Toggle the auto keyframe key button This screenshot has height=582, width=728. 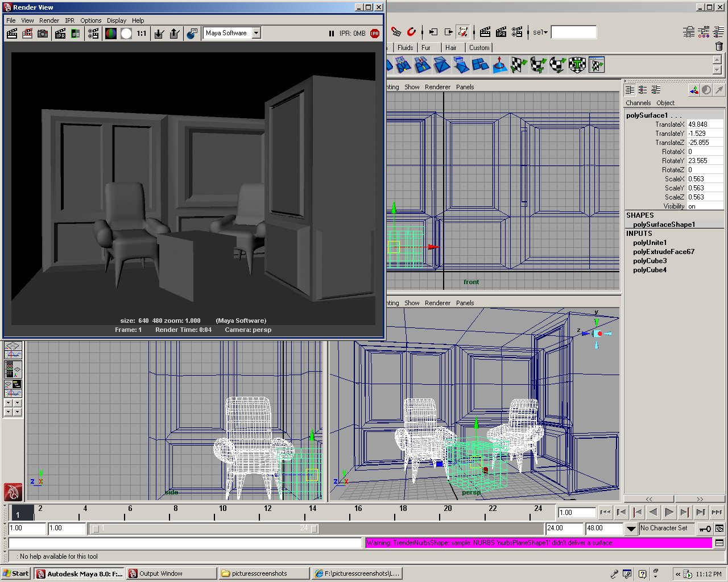tap(705, 529)
